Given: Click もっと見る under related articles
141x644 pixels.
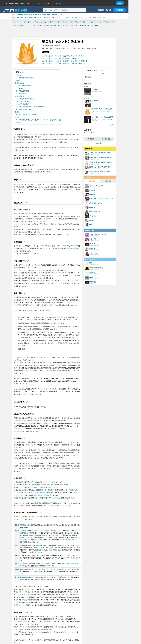Looking at the screenshot, I should tap(111, 125).
